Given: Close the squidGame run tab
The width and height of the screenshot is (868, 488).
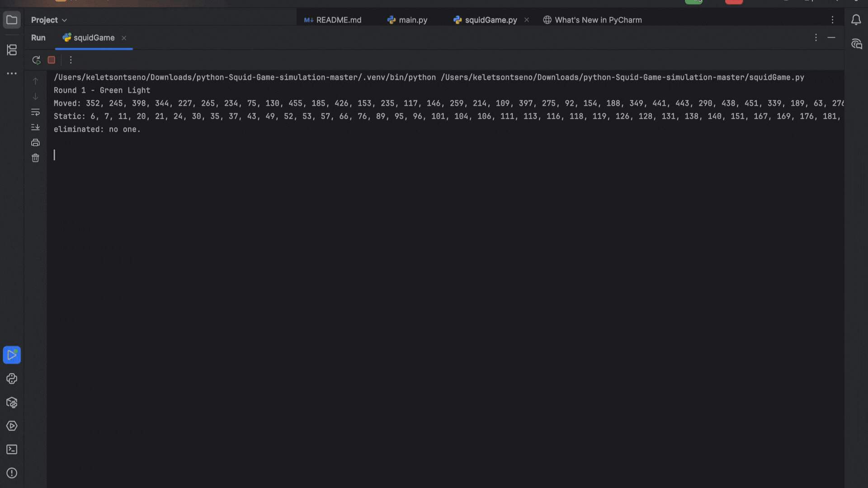Looking at the screenshot, I should [124, 38].
